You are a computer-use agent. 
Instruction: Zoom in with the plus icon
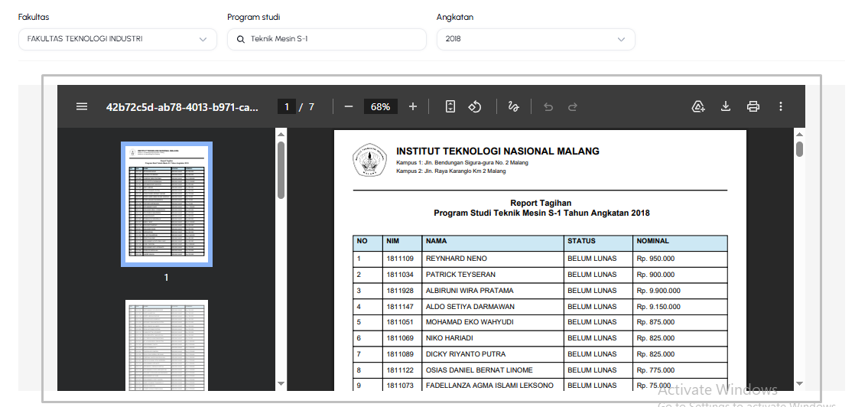click(412, 106)
